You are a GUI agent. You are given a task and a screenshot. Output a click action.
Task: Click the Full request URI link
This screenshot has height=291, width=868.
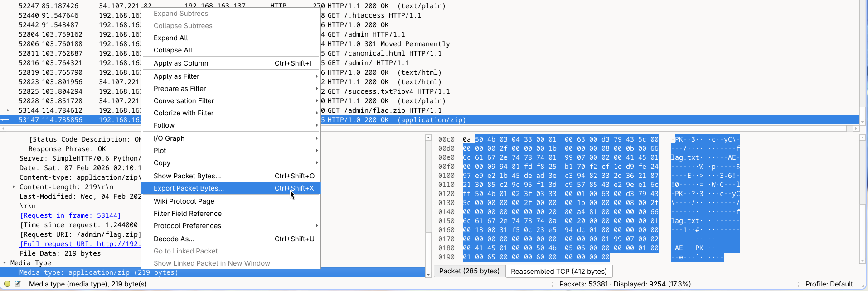coord(79,244)
